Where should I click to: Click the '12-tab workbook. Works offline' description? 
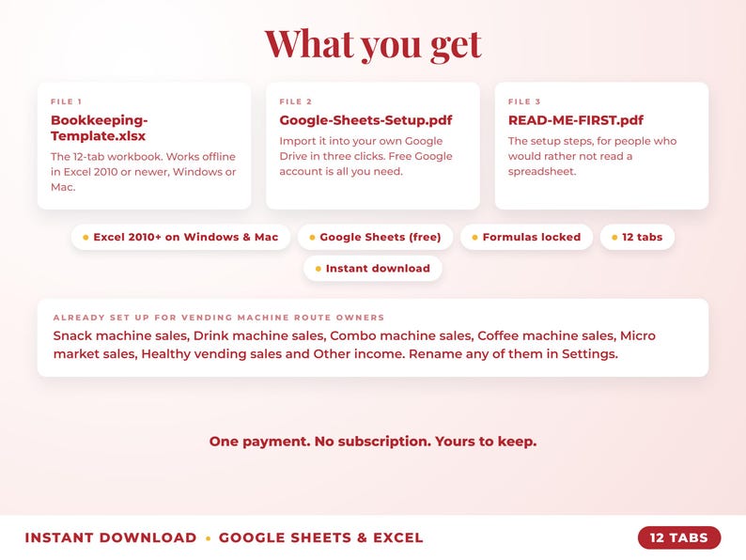pyautogui.click(x=143, y=172)
